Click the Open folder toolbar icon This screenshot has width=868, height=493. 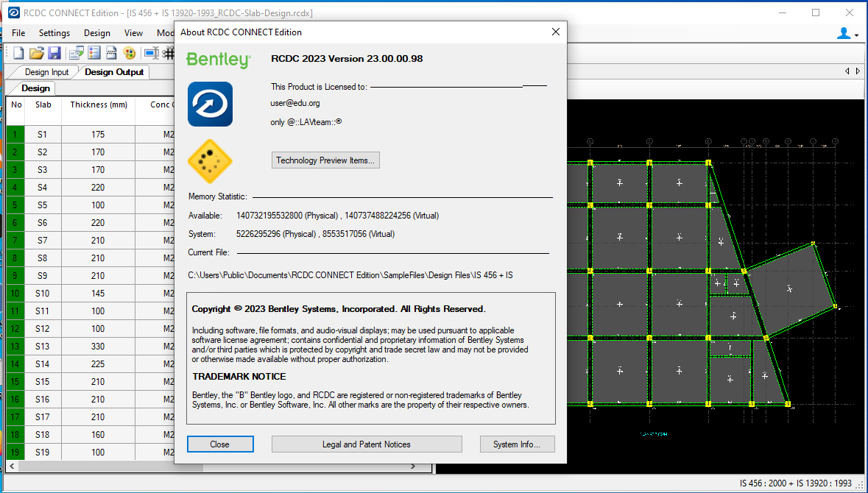tap(37, 53)
